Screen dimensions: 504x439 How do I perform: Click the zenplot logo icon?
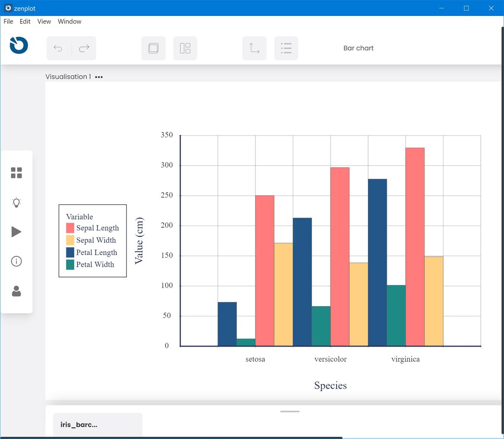(18, 45)
